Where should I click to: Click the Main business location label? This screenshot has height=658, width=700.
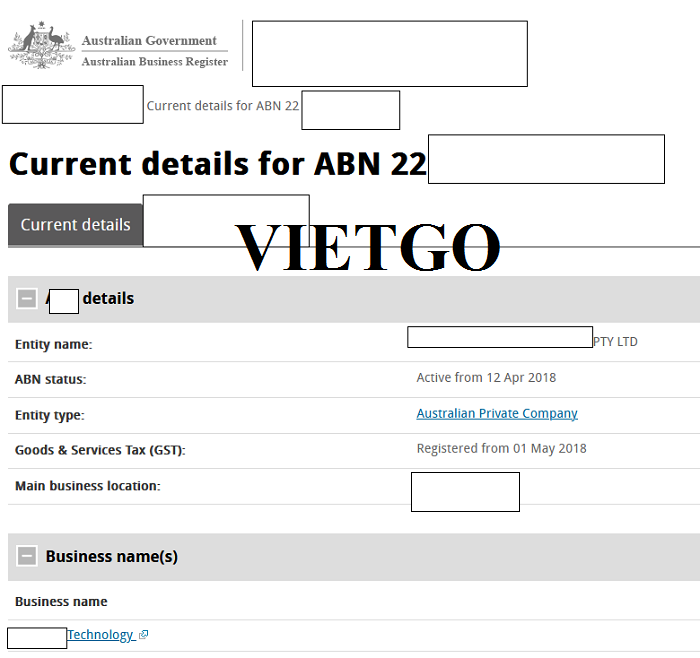coord(88,486)
